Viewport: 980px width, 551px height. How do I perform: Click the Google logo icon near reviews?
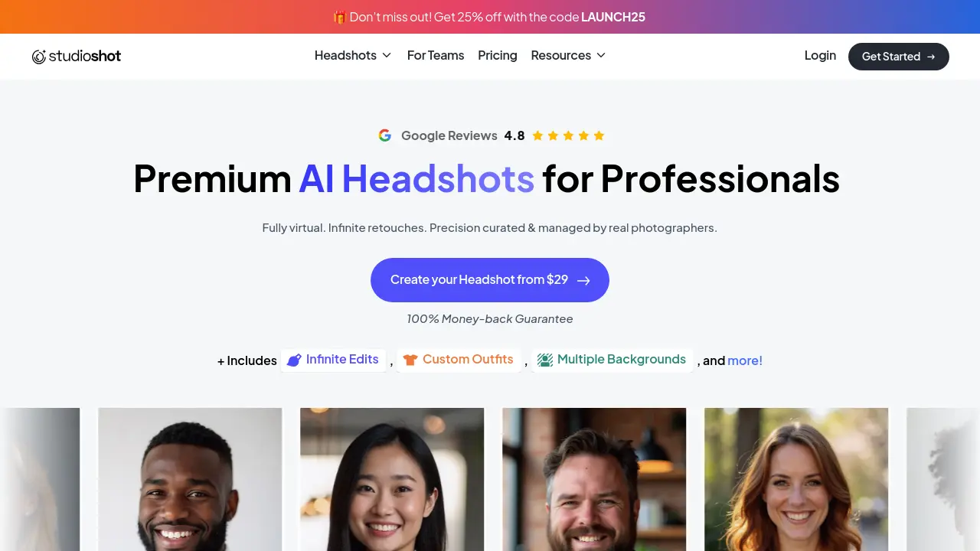click(x=385, y=135)
